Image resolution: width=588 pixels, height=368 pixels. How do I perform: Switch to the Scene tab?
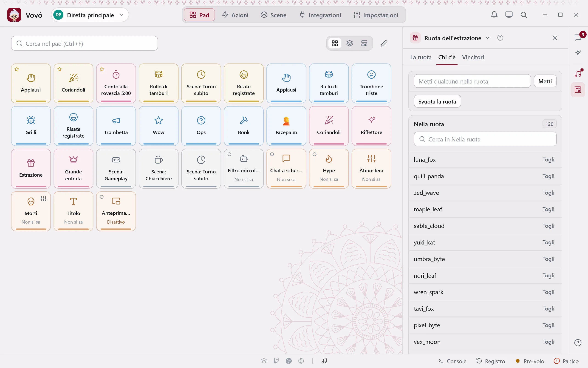pos(273,15)
